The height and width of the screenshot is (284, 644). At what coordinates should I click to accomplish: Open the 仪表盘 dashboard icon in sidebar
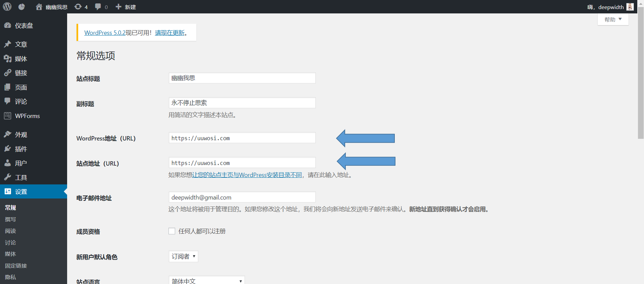[7, 25]
